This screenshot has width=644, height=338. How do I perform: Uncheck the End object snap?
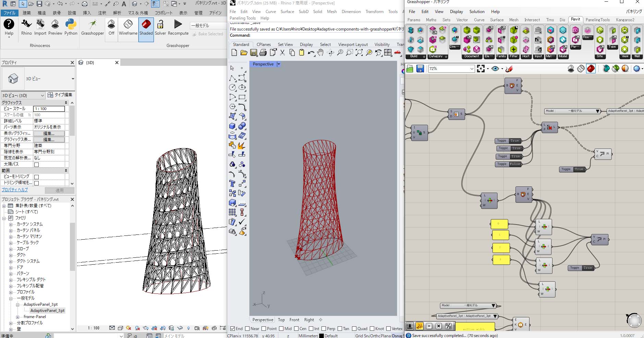[x=233, y=328]
